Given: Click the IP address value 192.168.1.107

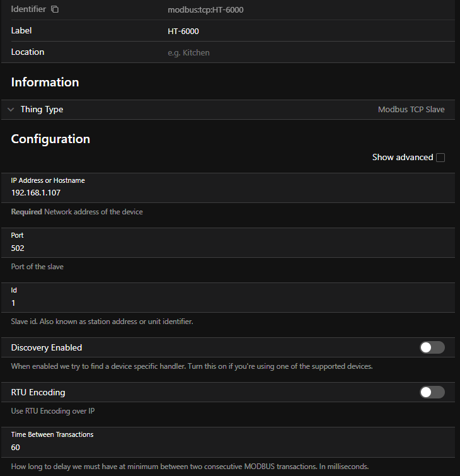Looking at the screenshot, I should [x=36, y=193].
